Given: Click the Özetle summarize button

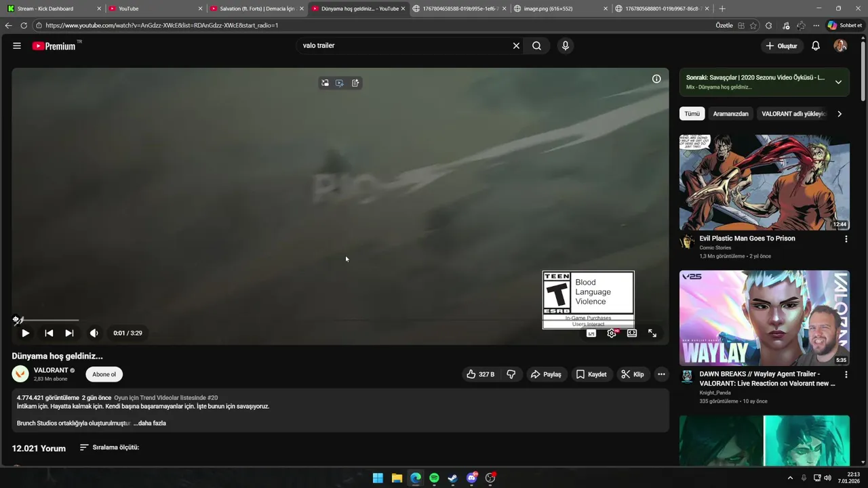Looking at the screenshot, I should 724,26.
